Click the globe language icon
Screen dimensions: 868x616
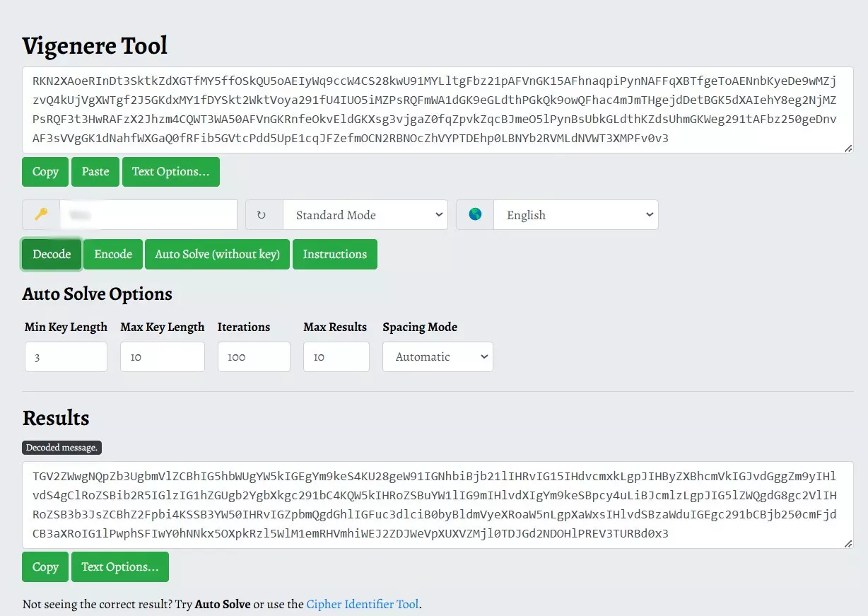click(x=475, y=215)
